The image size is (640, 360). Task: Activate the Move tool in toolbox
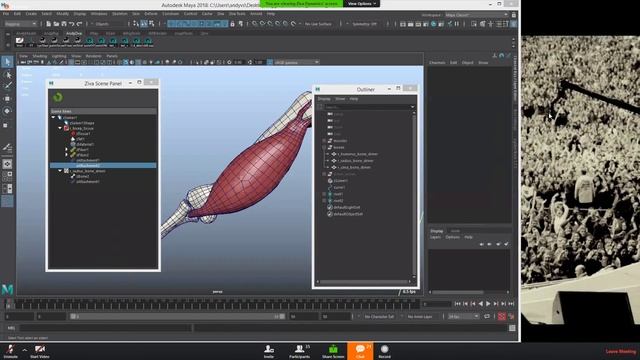pyautogui.click(x=7, y=98)
